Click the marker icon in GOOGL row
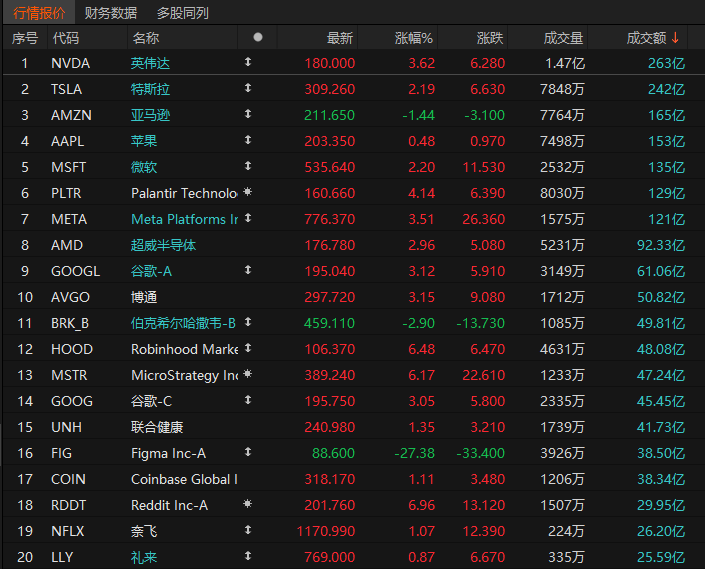This screenshot has width=705, height=569. click(x=248, y=270)
